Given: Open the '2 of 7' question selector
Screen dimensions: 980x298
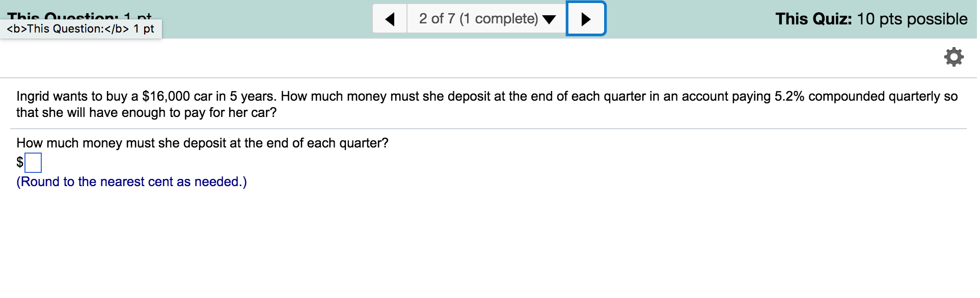Looking at the screenshot, I should [x=437, y=19].
